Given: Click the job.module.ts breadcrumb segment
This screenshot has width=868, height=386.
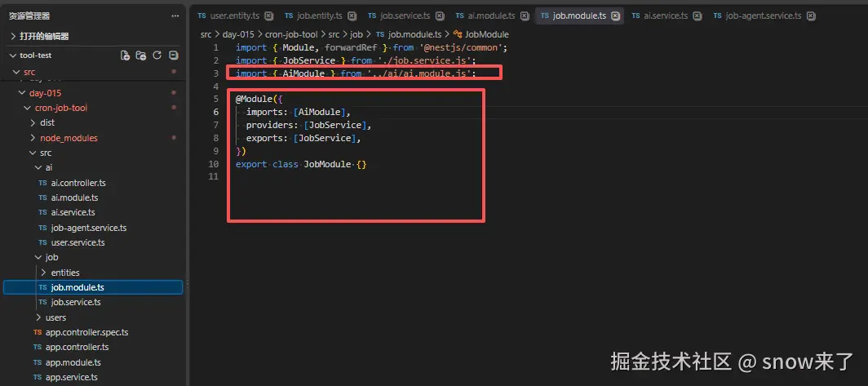Looking at the screenshot, I should [414, 34].
